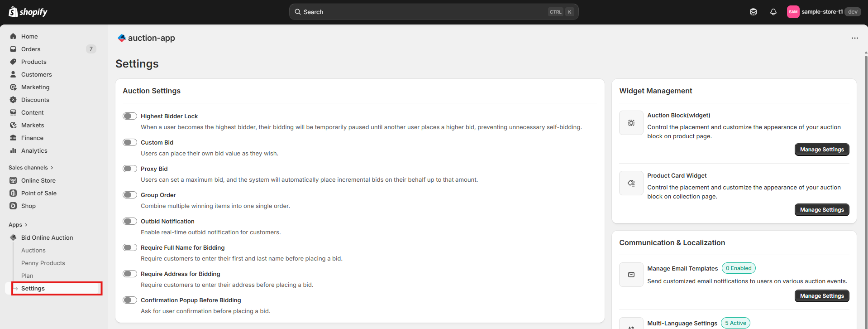Open Penny Products under Bid Online Auction
The image size is (868, 329).
[43, 263]
